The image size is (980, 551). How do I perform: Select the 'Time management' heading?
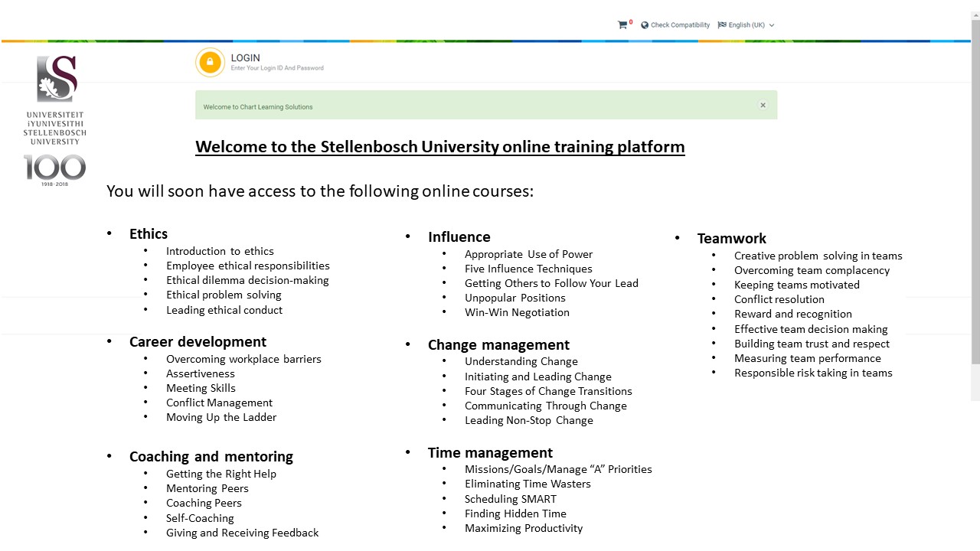click(490, 453)
